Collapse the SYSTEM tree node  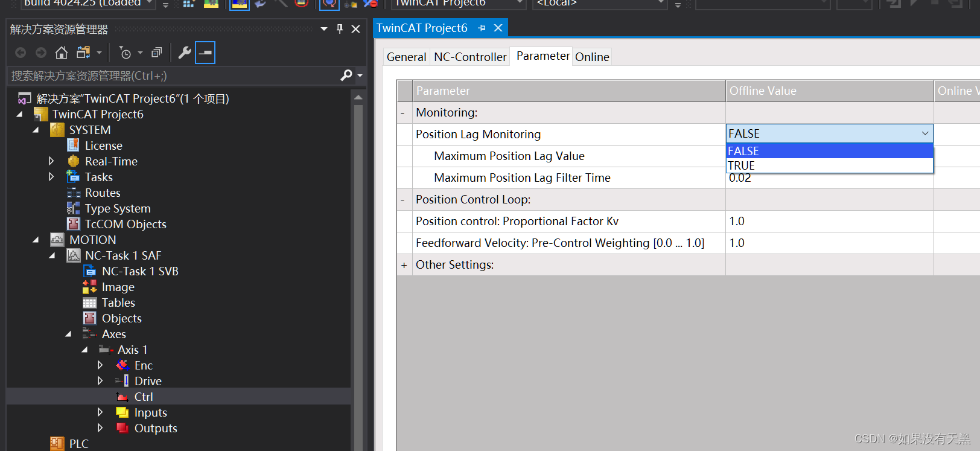point(36,130)
